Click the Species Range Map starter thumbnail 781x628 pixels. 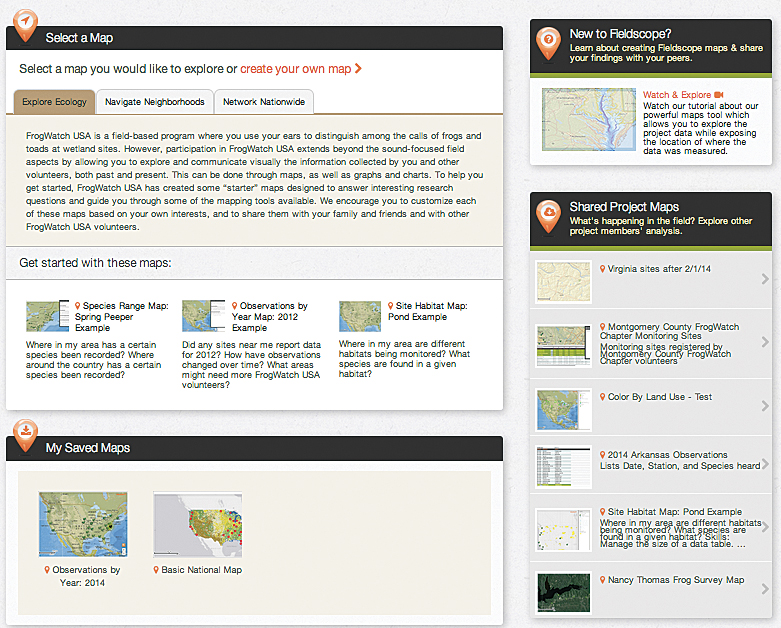tap(48, 316)
